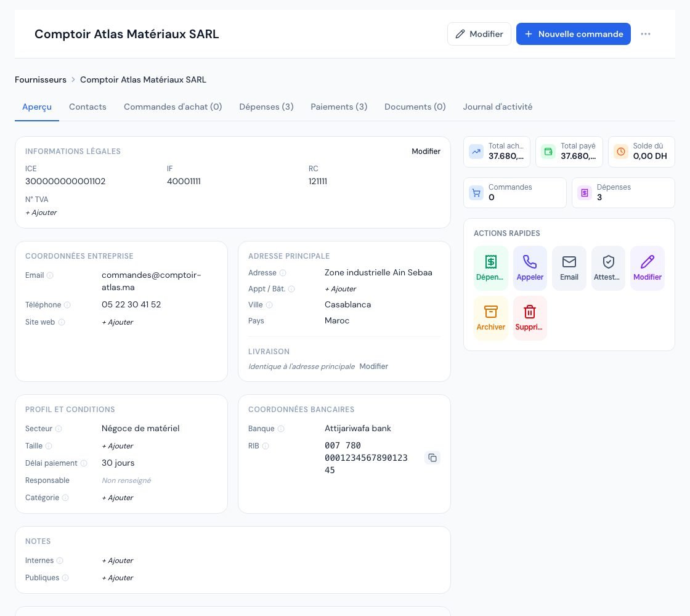The width and height of the screenshot is (690, 616).
Task: Click Modifier next to Livraison address
Action: (x=373, y=367)
